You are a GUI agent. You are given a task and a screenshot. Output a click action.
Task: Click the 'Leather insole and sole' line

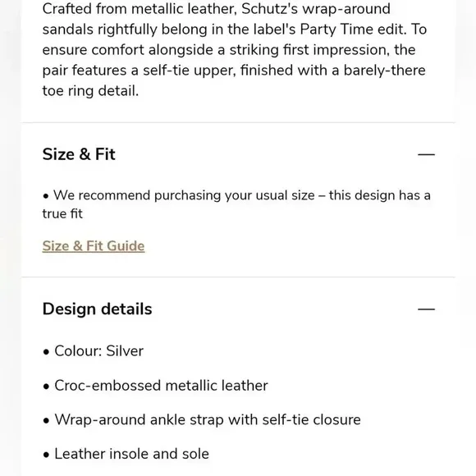click(x=126, y=454)
